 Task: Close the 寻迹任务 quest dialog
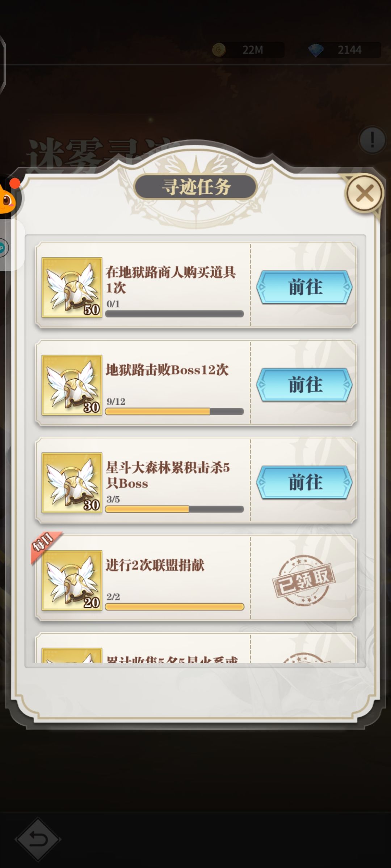pos(364,193)
